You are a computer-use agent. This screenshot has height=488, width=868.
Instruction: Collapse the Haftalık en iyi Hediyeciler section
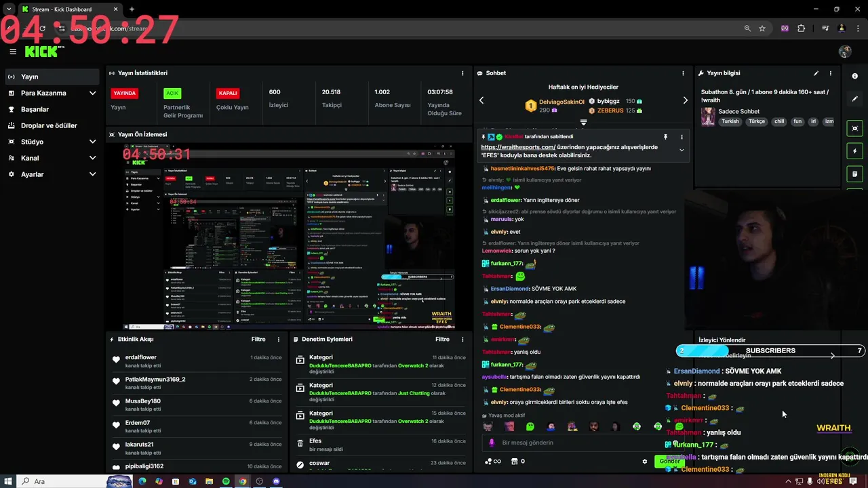(x=583, y=123)
